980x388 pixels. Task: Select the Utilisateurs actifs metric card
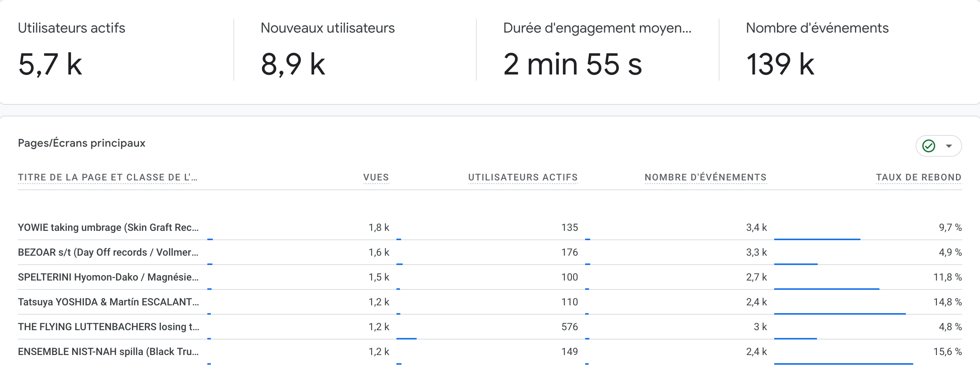point(116,50)
